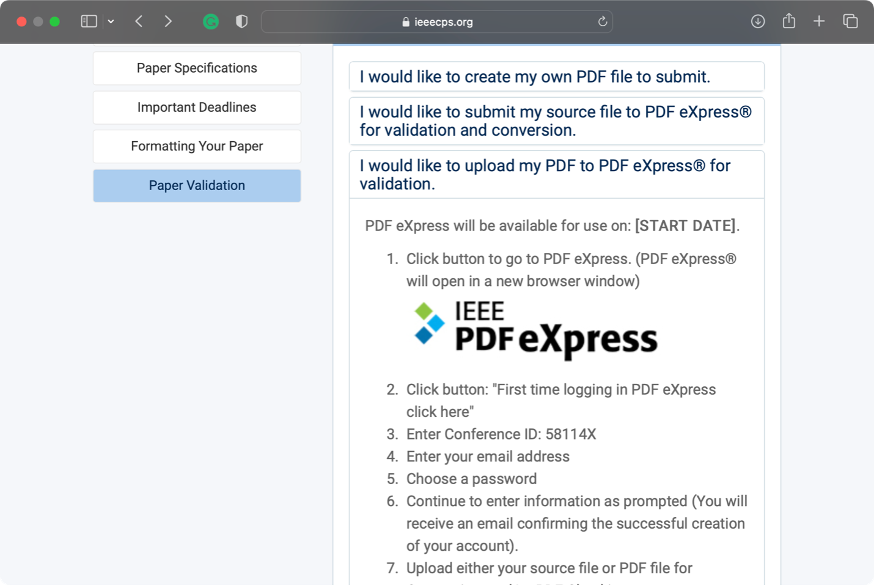Open the Paper Specifications menu item
The image size is (874, 588).
point(197,68)
